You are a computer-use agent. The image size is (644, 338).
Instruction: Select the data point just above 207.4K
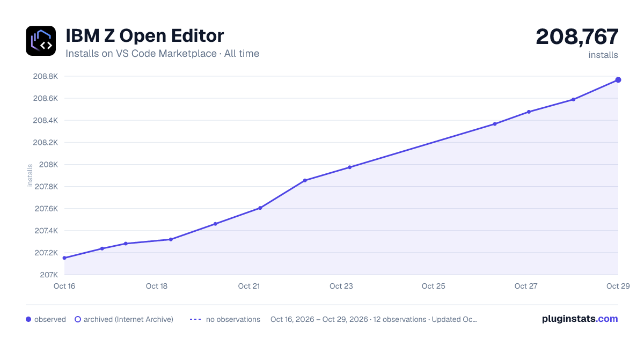click(215, 224)
